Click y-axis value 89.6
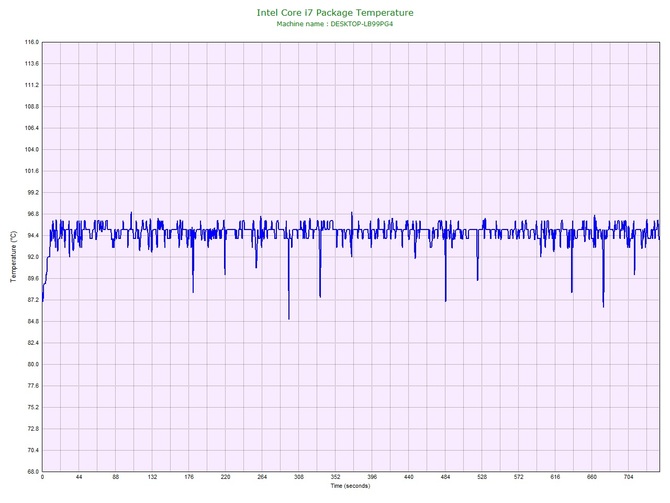Image resolution: width=670 pixels, height=503 pixels. 33,279
